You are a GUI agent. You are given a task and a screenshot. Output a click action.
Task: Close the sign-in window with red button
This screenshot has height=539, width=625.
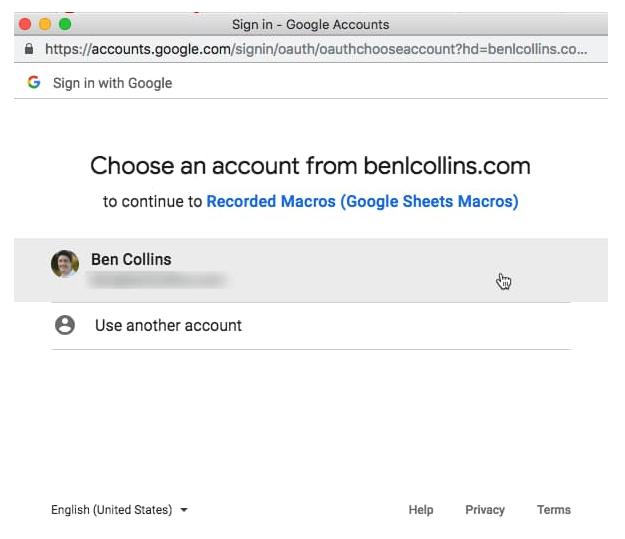[x=25, y=24]
